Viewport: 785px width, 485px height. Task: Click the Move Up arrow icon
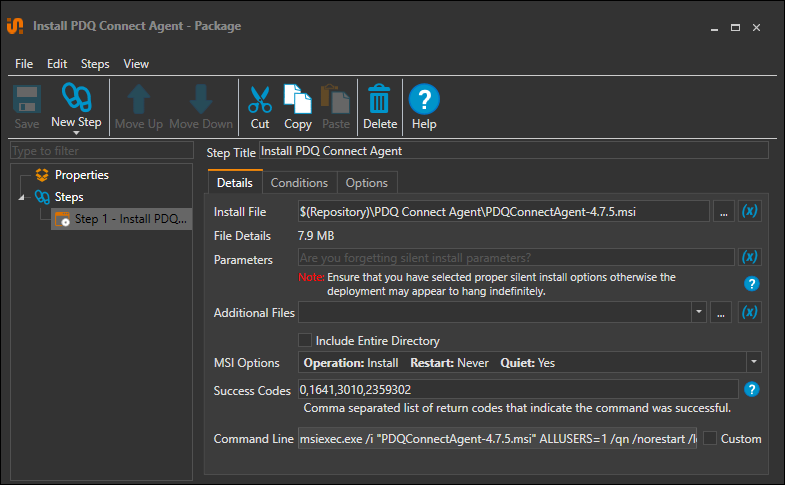(139, 99)
